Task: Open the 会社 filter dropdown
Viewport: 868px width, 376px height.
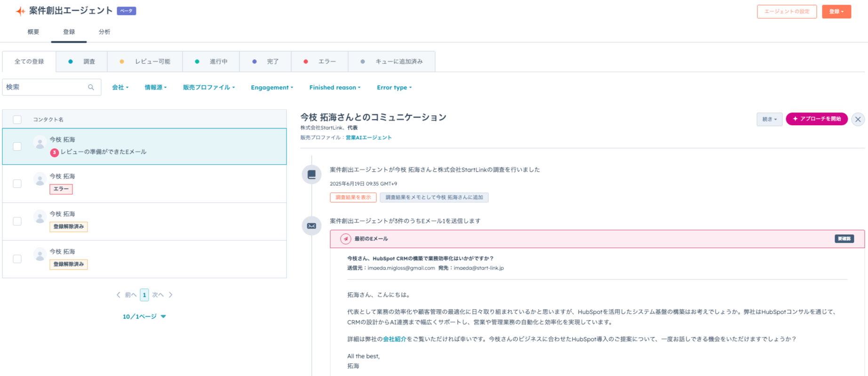Action: (x=120, y=88)
